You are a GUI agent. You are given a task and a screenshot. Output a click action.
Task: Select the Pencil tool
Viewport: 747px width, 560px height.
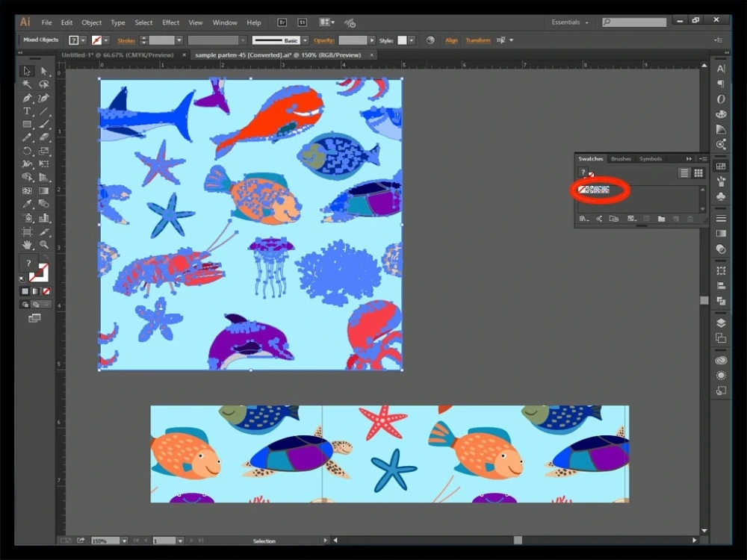click(x=27, y=137)
